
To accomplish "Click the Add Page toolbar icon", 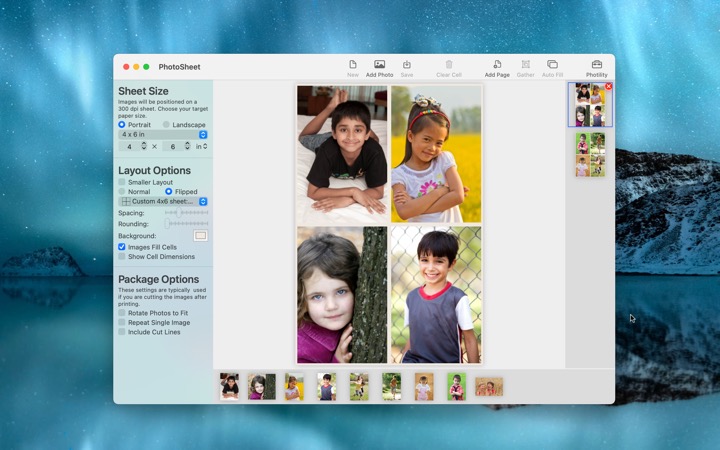I will pos(497,64).
